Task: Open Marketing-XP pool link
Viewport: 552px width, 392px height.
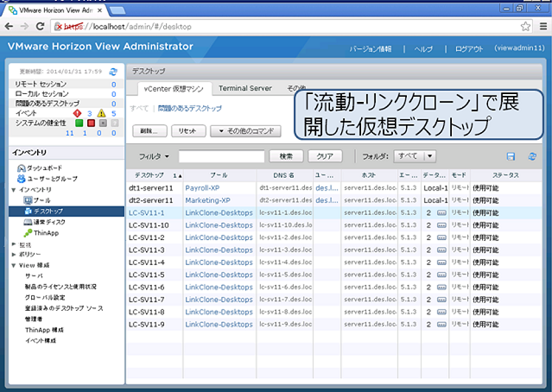Action: coord(207,200)
